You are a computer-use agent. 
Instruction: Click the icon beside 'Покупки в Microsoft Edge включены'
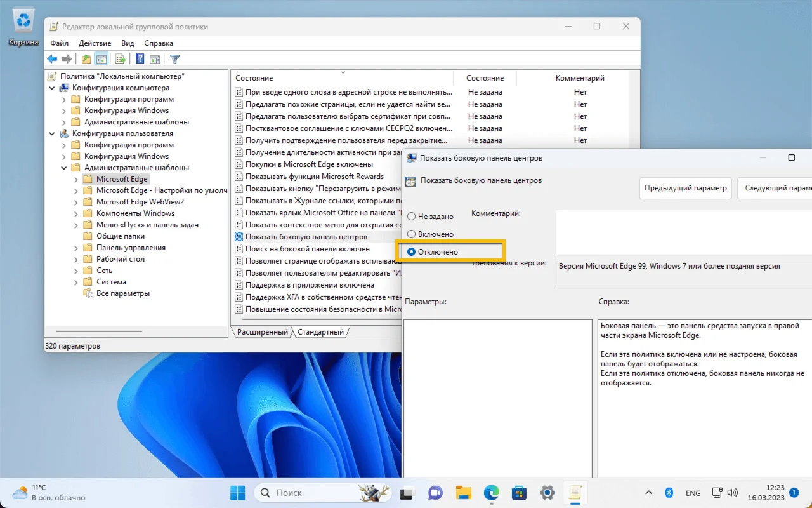click(x=239, y=164)
